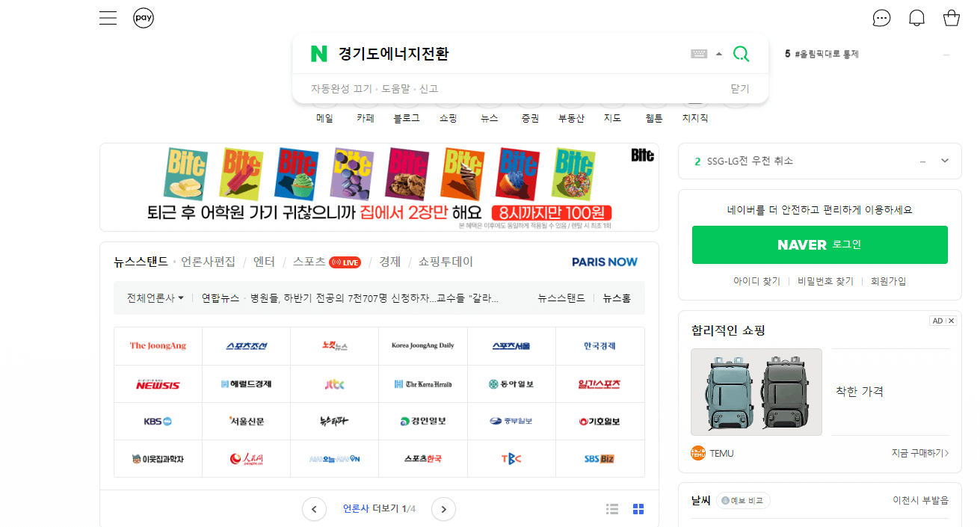Click the 신고 report link
980x527 pixels.
click(428, 88)
